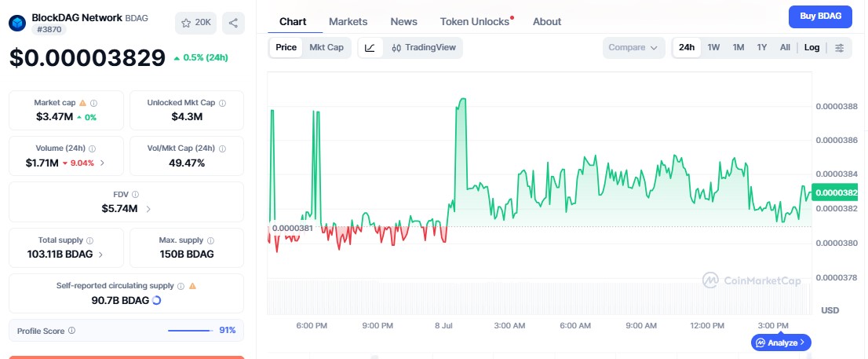The image size is (868, 359).
Task: Click the Buy BDAG button
Action: click(820, 16)
